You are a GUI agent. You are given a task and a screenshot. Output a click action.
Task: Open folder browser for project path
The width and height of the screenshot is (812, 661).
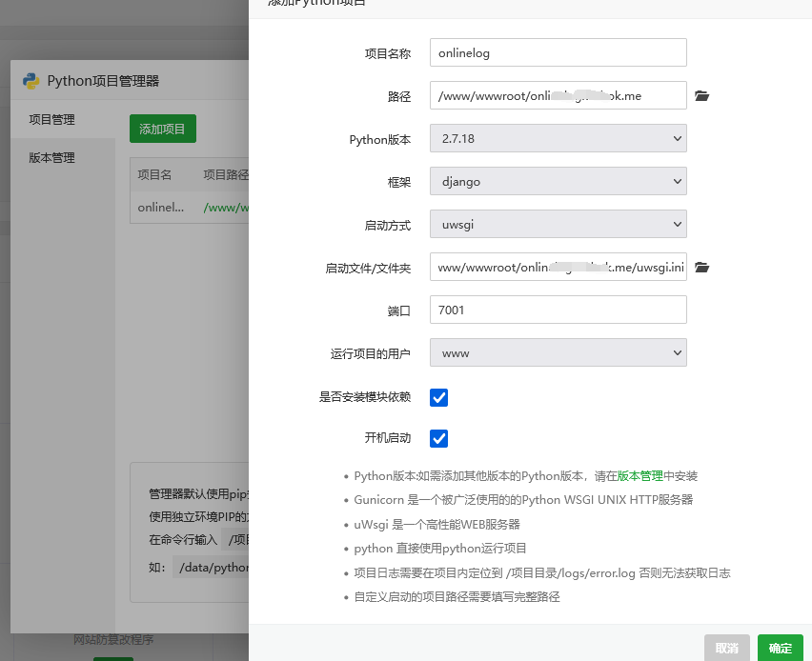pos(701,96)
